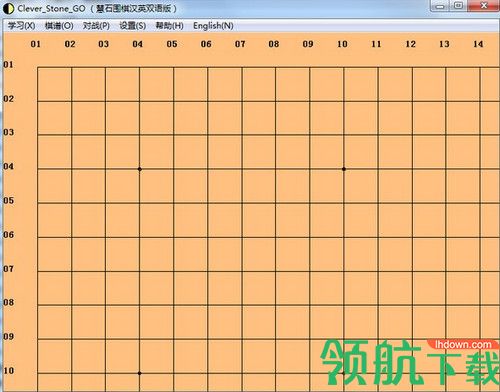Click the Clever_Stone_GO app icon in title bar

pyautogui.click(x=8, y=8)
